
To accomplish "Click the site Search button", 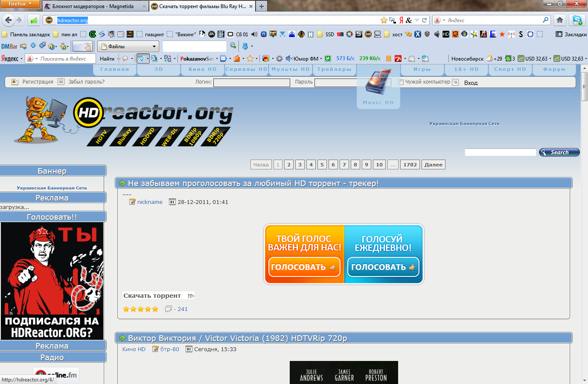I will tap(559, 152).
